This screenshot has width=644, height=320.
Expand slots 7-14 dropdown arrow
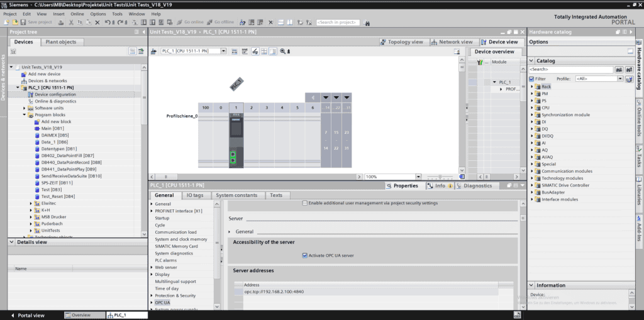[326, 98]
